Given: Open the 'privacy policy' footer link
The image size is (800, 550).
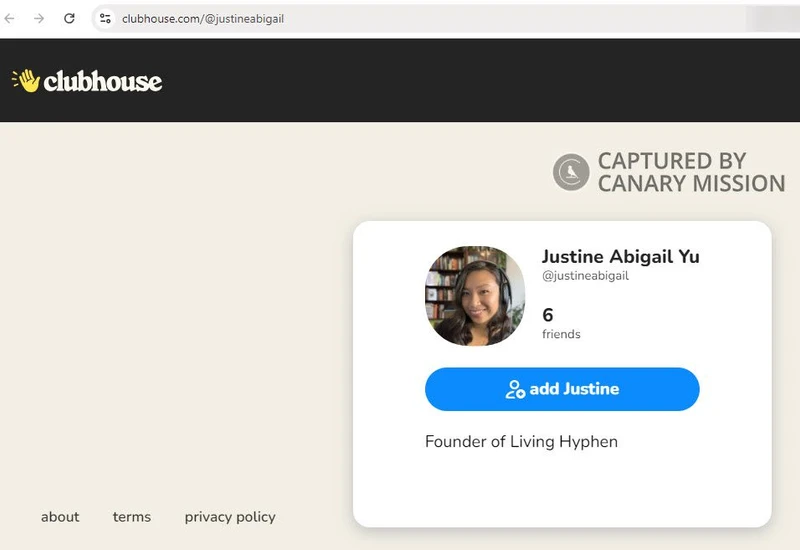Looking at the screenshot, I should coord(230,517).
